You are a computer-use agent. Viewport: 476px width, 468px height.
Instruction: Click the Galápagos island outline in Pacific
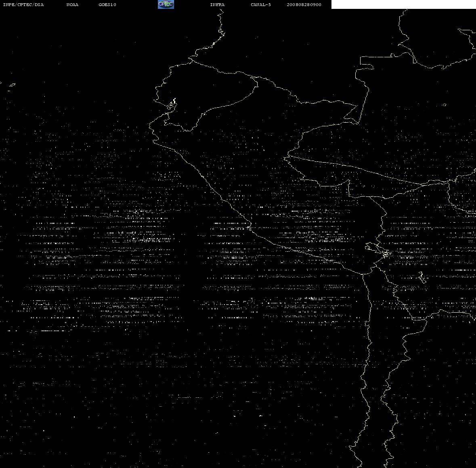coord(12,85)
